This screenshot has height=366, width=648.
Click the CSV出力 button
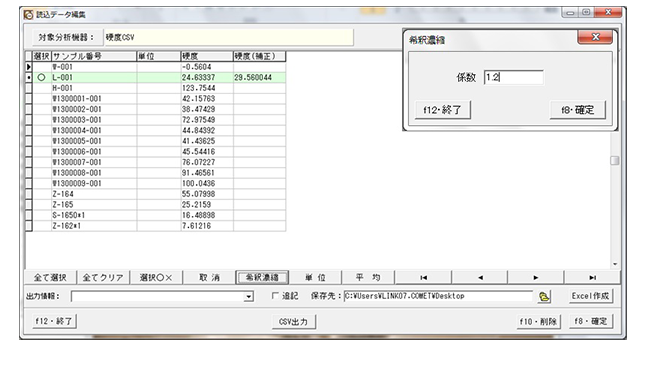(x=293, y=322)
